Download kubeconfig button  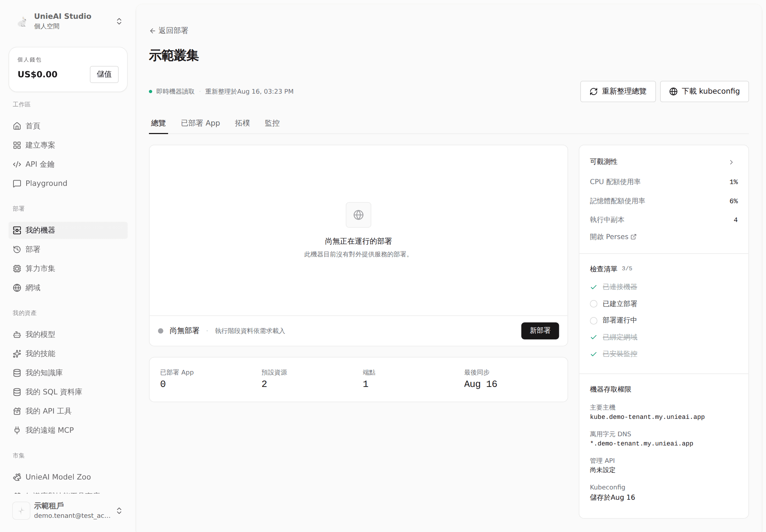click(x=705, y=92)
